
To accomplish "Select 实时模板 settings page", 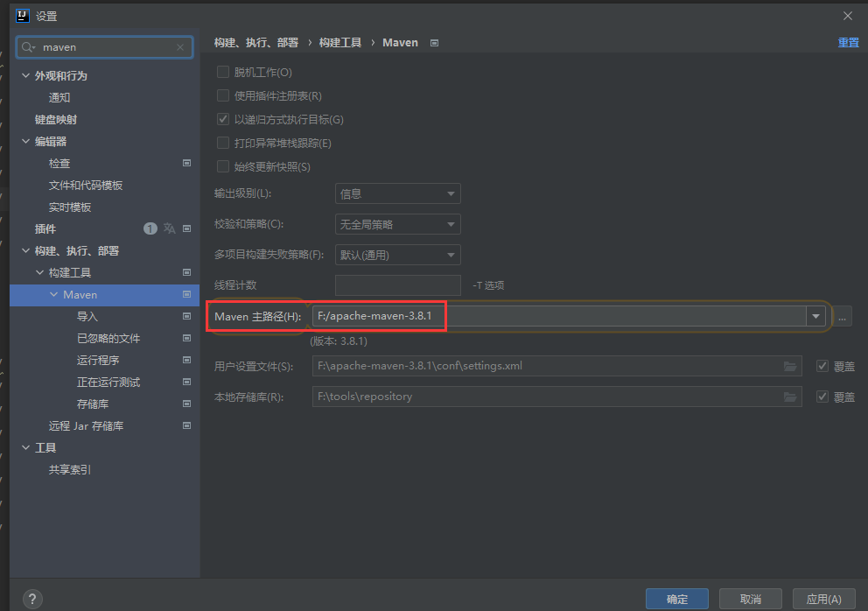I will tap(70, 207).
